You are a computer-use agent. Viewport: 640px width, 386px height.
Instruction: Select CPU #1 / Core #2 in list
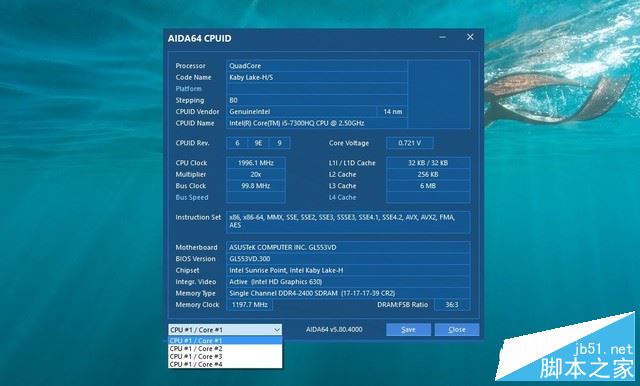click(x=225, y=348)
